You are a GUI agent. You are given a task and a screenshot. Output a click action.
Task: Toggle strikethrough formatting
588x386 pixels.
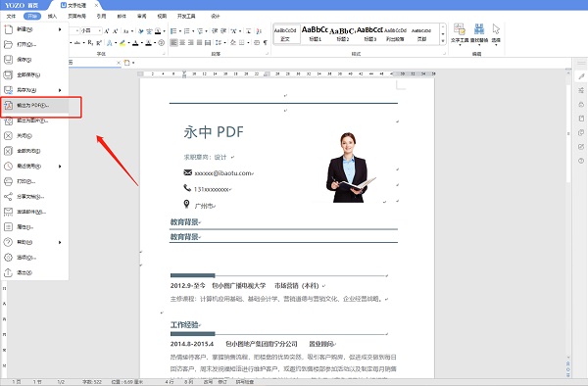pyautogui.click(x=77, y=43)
